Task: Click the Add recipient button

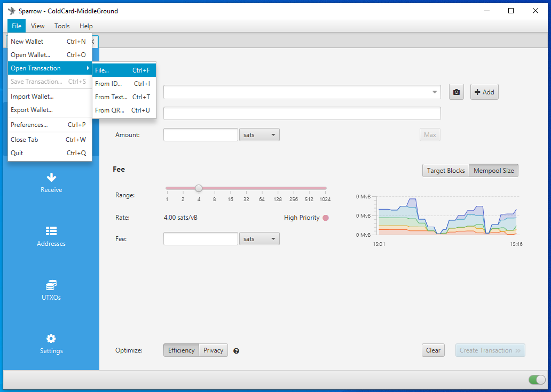Action: tap(484, 92)
